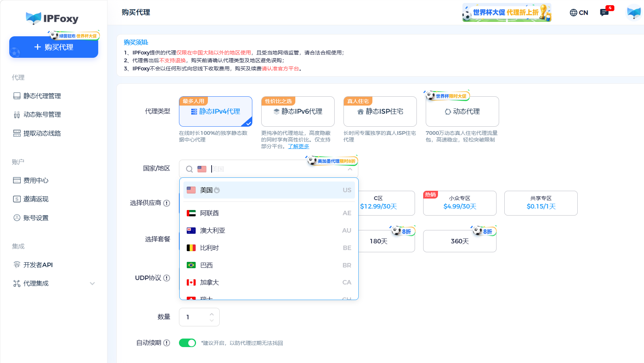The width and height of the screenshot is (644, 363).
Task: Click the 静态ISP住宅 house icon
Action: 361,111
